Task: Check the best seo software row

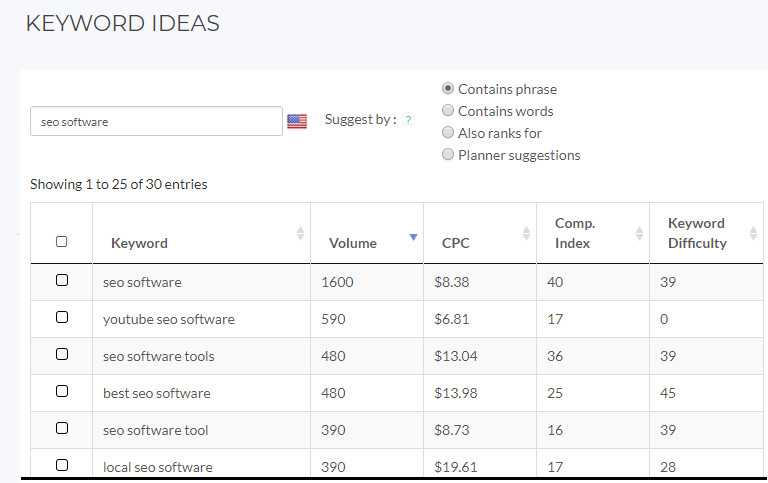Action: pos(62,392)
